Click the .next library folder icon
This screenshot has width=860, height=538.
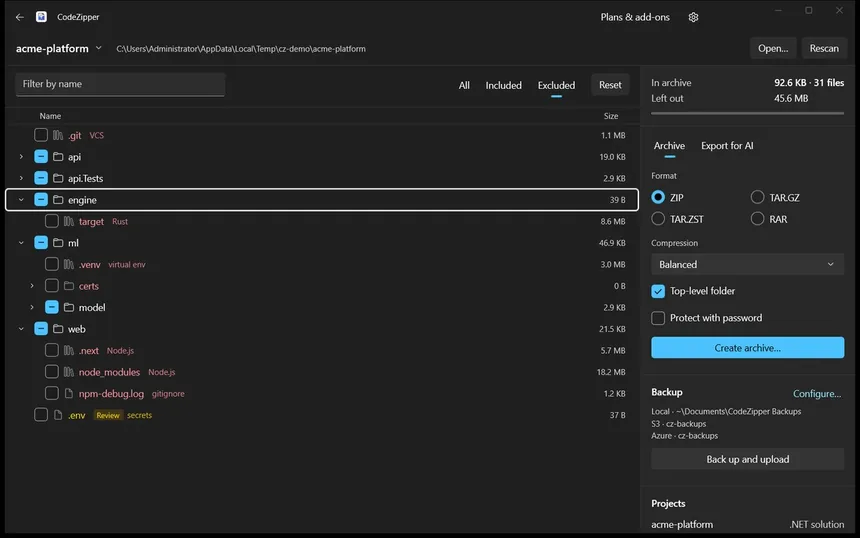coord(69,350)
